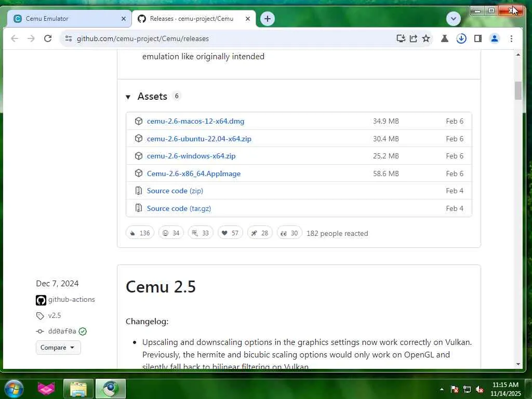Screen dimensions: 532x399
Task: Open the Cemu 2.5 release title
Action: [x=161, y=287]
